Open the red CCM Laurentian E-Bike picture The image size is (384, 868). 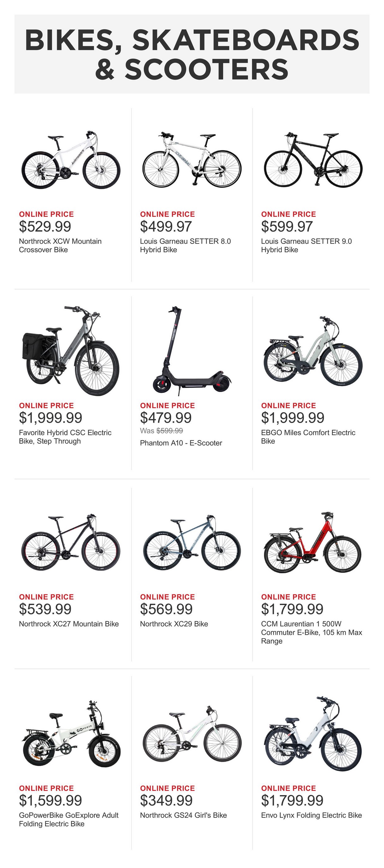[x=312, y=543]
